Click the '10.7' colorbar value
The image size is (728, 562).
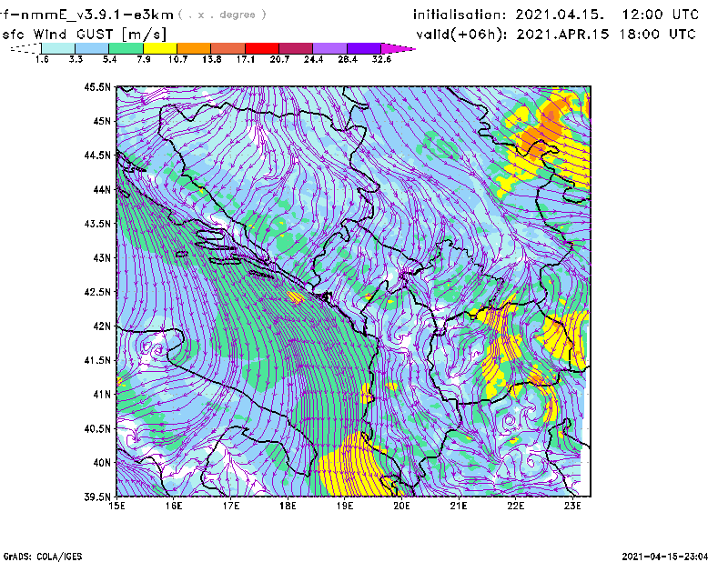177,59
